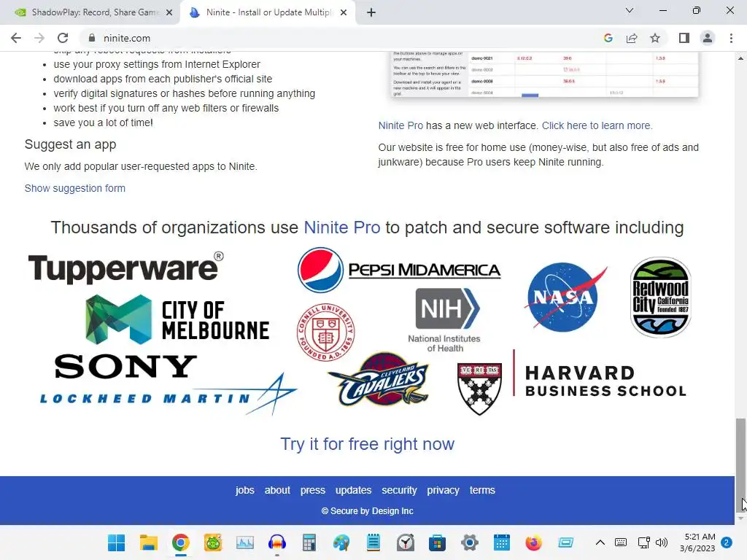The width and height of the screenshot is (747, 560).
Task: Open the Calendar app from taskbar
Action: [502, 542]
